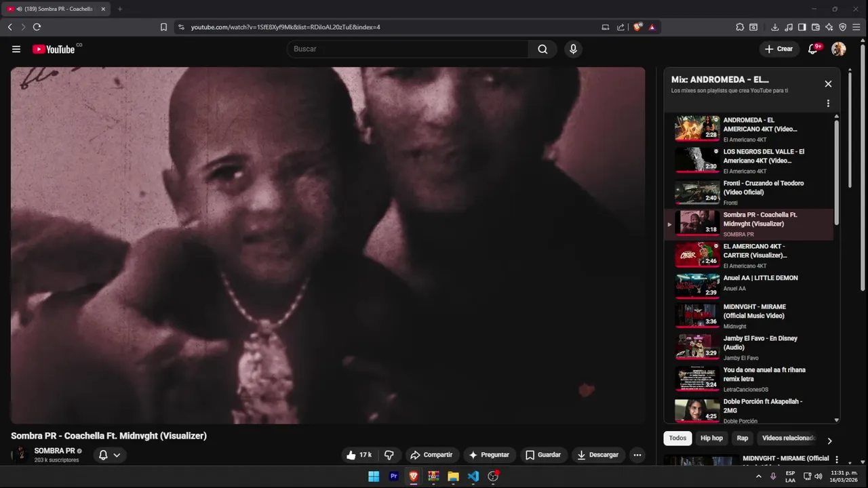The height and width of the screenshot is (488, 868).
Task: Submit search with magnifier icon
Action: 542,49
